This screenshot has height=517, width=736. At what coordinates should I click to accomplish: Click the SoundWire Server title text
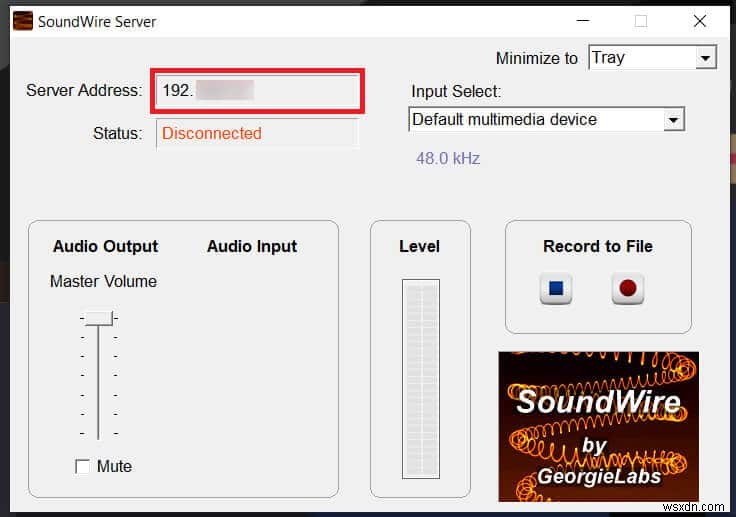pyautogui.click(x=97, y=22)
